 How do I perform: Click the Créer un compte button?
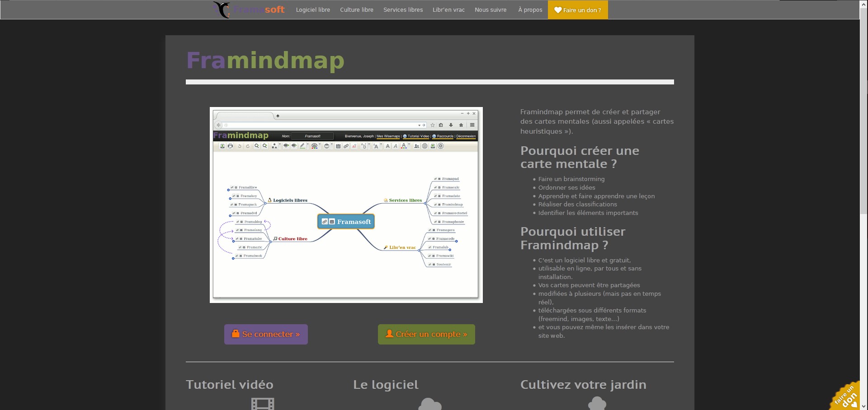[x=426, y=334]
